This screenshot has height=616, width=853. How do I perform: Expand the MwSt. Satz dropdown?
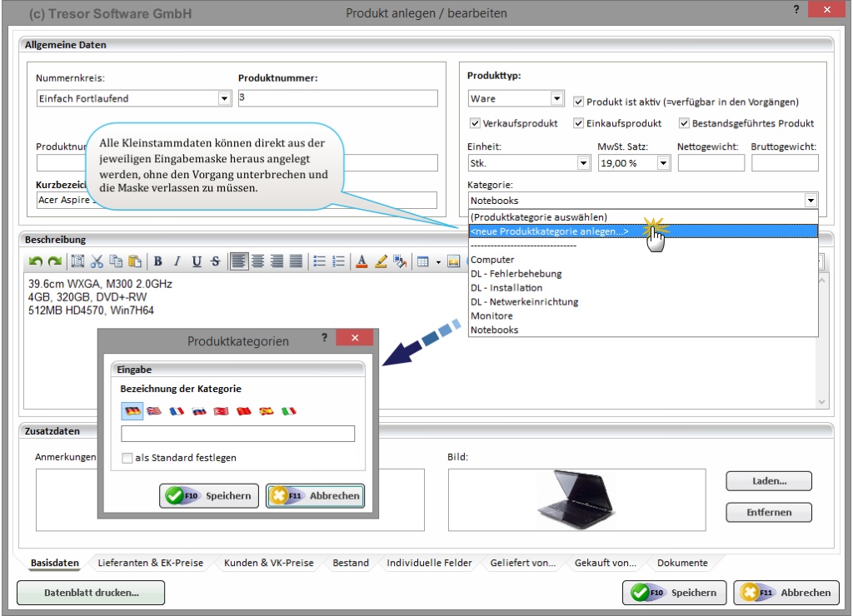[x=664, y=163]
